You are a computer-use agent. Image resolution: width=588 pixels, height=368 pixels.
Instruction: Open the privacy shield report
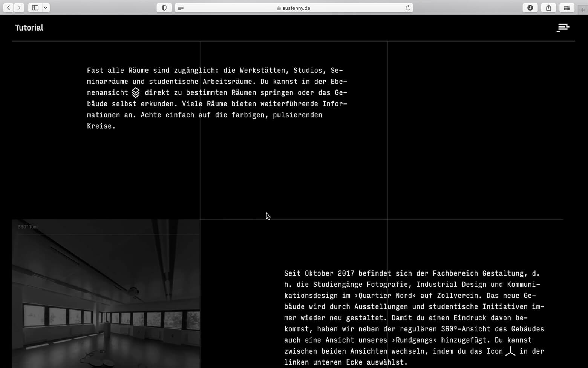coord(164,8)
